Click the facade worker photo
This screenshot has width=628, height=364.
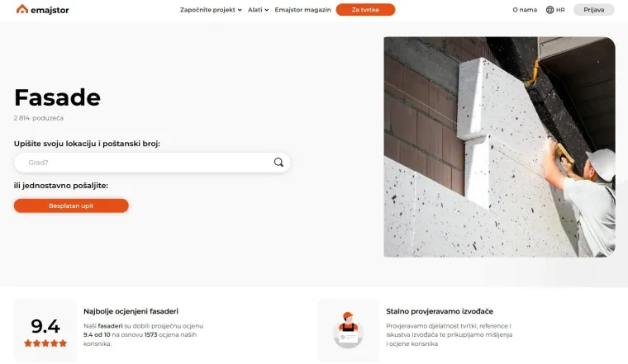click(x=499, y=147)
